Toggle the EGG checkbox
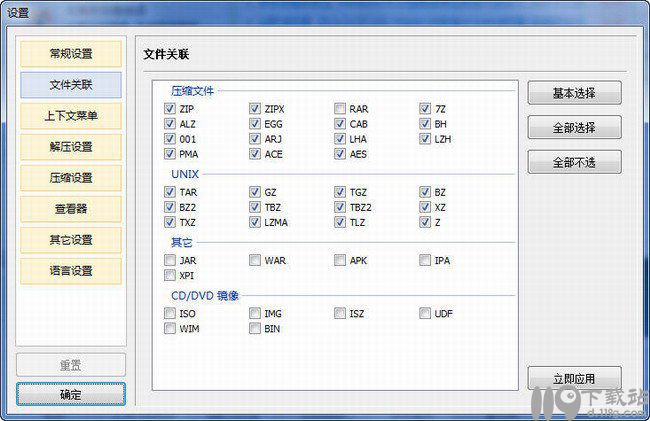The width and height of the screenshot is (650, 421). 255,123
